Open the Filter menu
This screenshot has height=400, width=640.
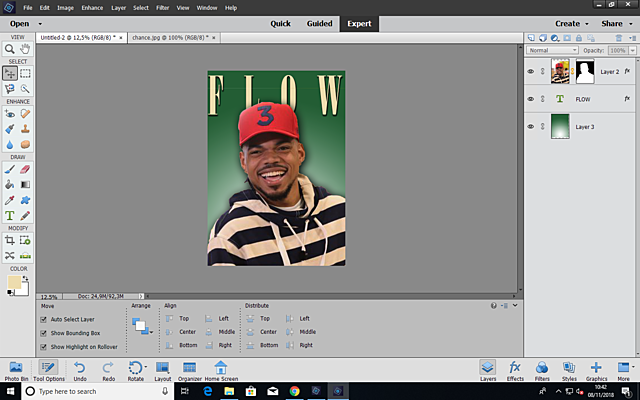point(162,8)
